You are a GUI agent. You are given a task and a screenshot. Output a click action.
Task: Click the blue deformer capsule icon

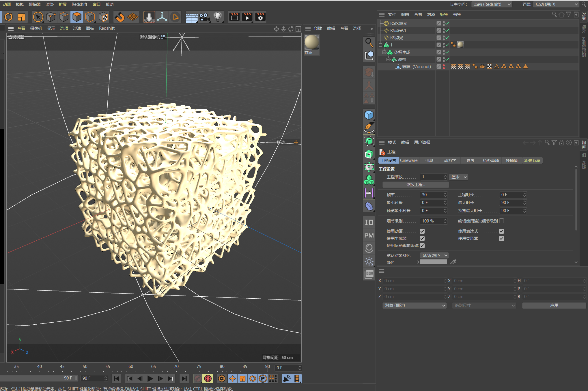(x=369, y=206)
